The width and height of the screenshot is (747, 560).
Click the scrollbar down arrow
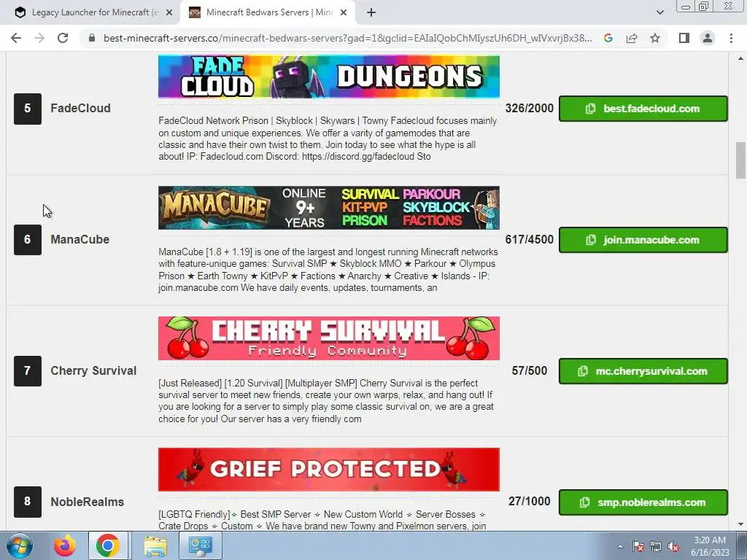pyautogui.click(x=740, y=524)
